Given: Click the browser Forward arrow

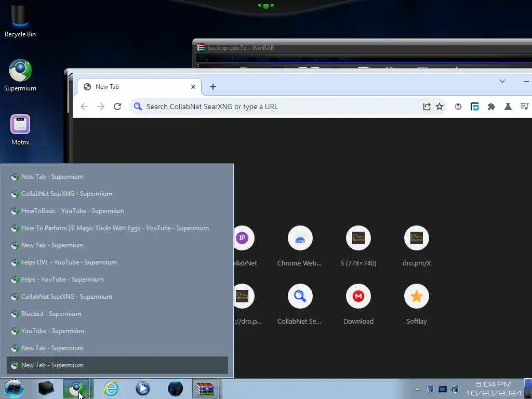Looking at the screenshot, I should click(101, 107).
